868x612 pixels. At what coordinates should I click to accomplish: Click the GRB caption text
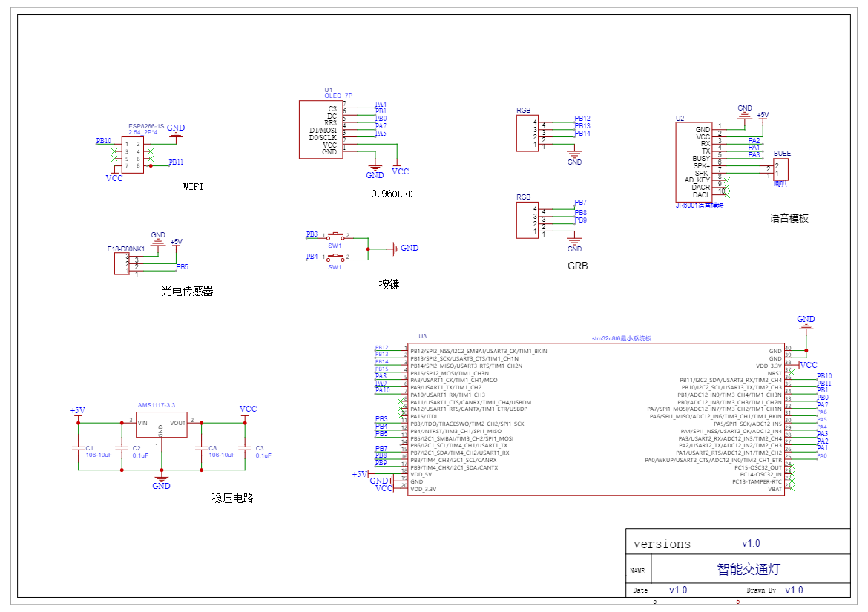577,266
